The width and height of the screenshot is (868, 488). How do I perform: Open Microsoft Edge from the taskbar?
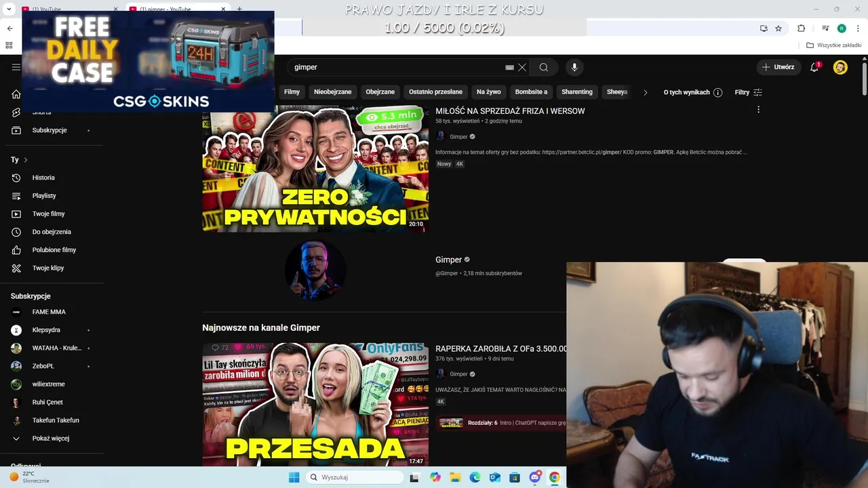475,477
